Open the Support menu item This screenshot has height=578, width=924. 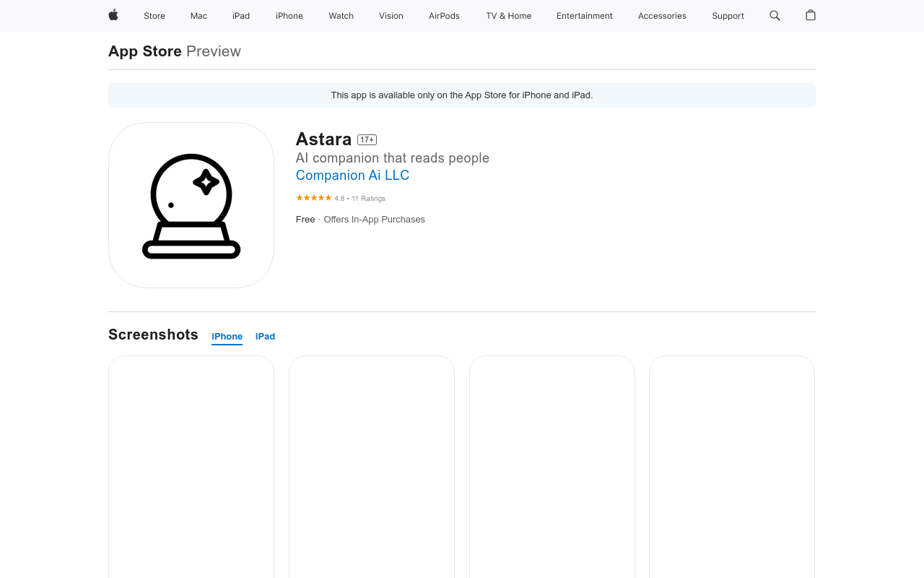point(728,16)
